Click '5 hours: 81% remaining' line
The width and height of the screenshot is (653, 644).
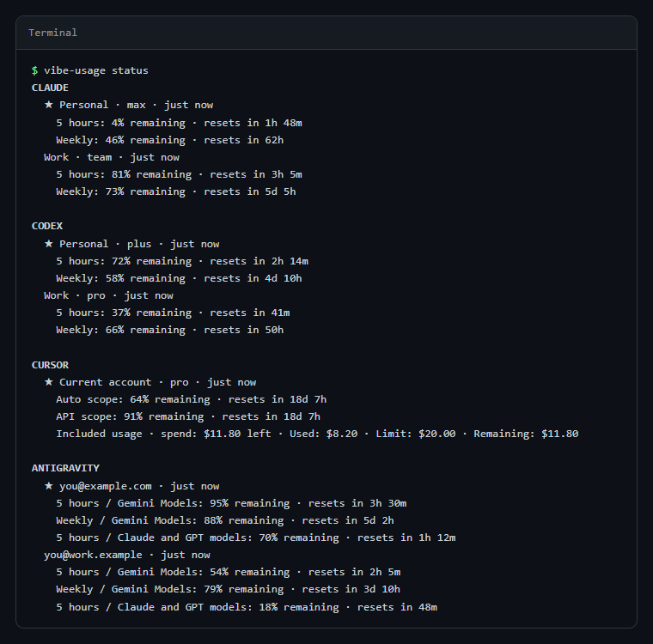(179, 174)
